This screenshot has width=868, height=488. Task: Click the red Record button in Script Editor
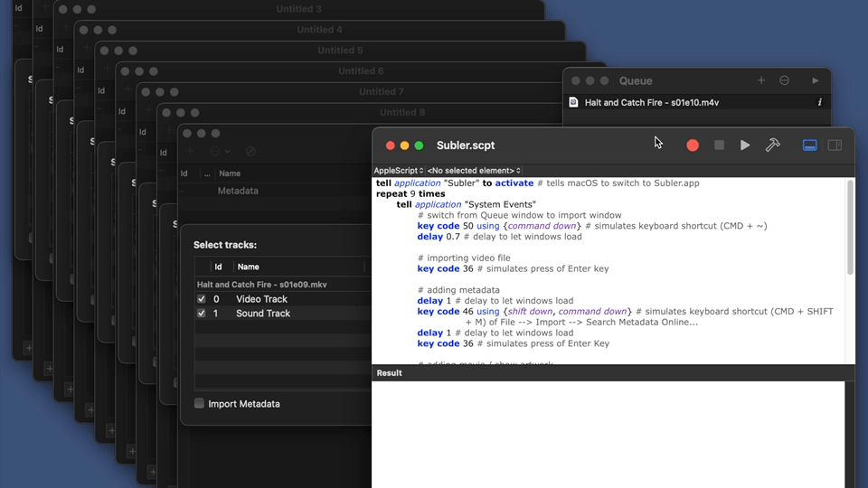click(x=692, y=145)
